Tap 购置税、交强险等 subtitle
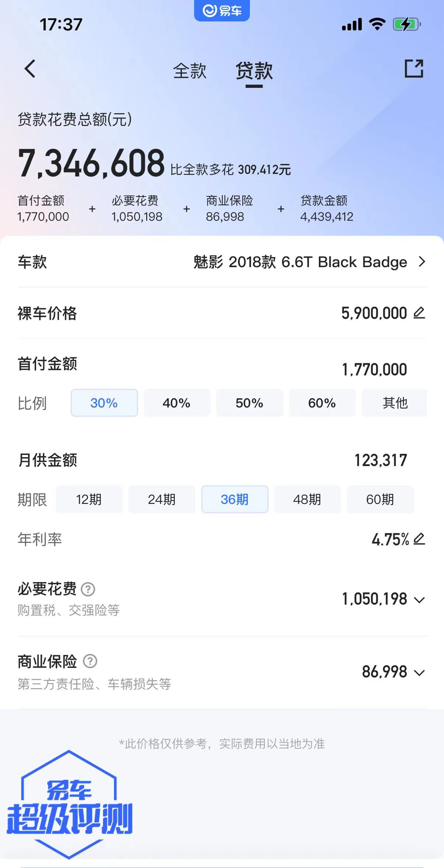 (68, 610)
